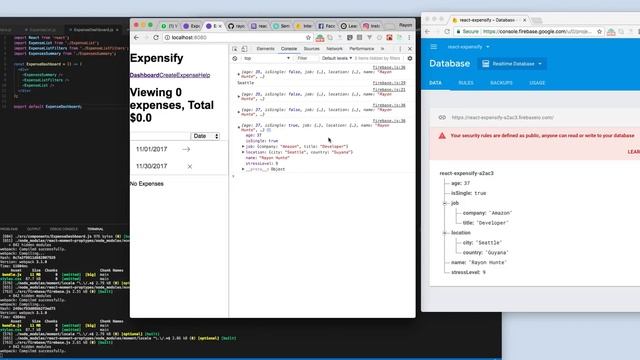
Task: Click the Create Expense link
Action: coord(178,75)
